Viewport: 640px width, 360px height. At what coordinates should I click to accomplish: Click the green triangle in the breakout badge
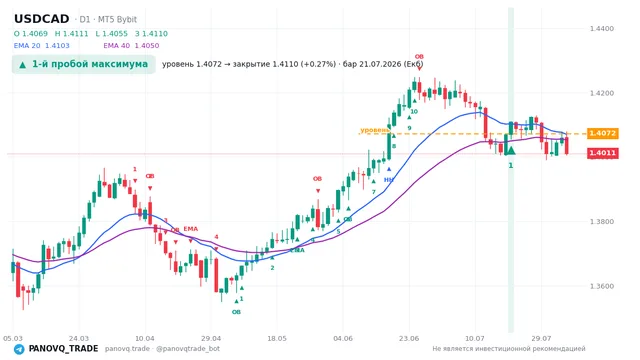[23, 64]
